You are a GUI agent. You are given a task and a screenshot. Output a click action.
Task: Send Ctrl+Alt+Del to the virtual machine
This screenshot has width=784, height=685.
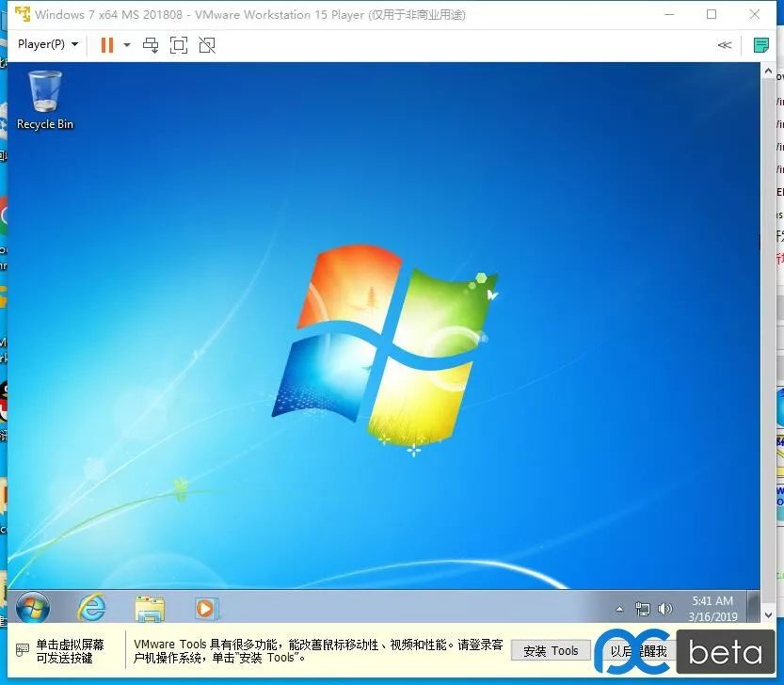pyautogui.click(x=151, y=44)
